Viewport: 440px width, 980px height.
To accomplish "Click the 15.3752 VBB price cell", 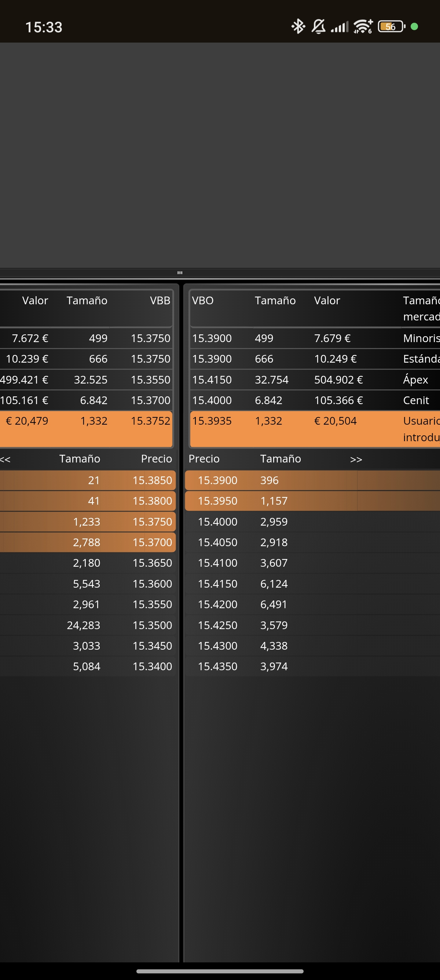I will click(x=150, y=421).
